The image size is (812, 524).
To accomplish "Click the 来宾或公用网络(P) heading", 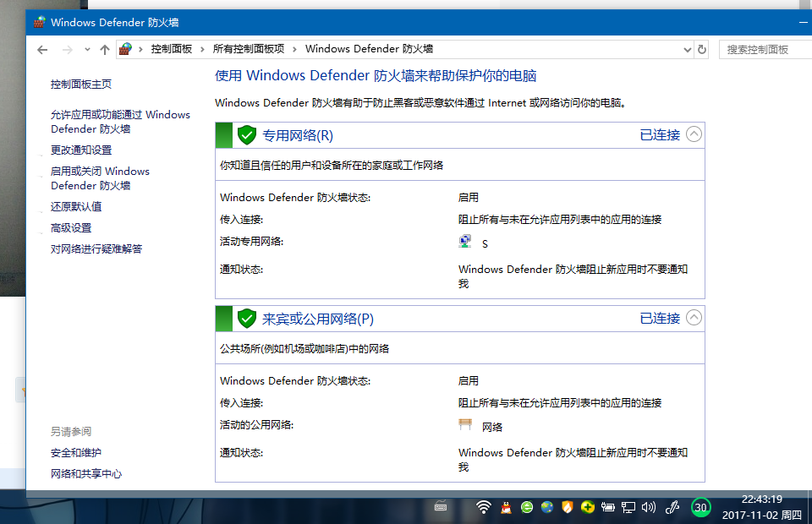I will (318, 319).
